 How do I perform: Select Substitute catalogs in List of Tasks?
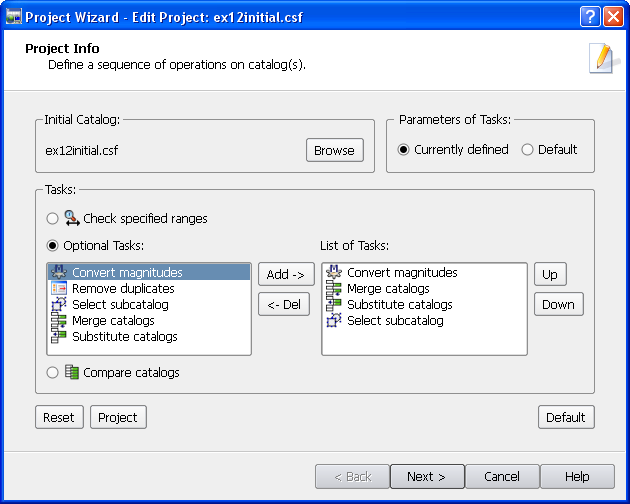[x=400, y=305]
